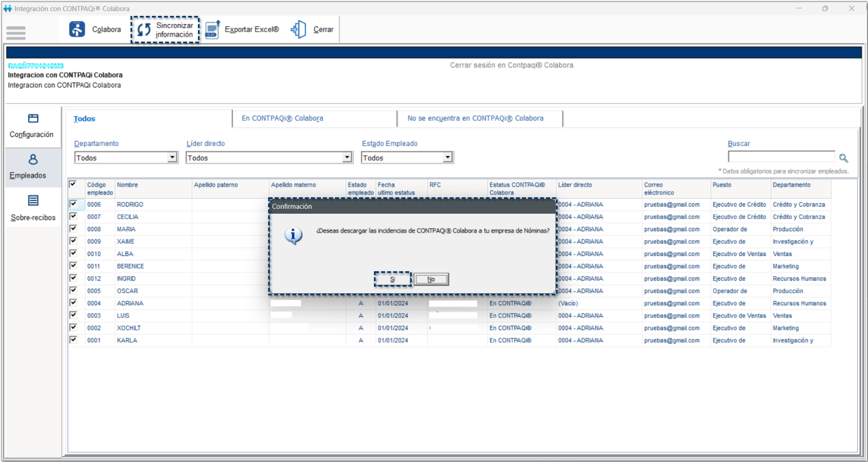Click the Sincronizar información icon
The width and height of the screenshot is (868, 462).
(144, 30)
